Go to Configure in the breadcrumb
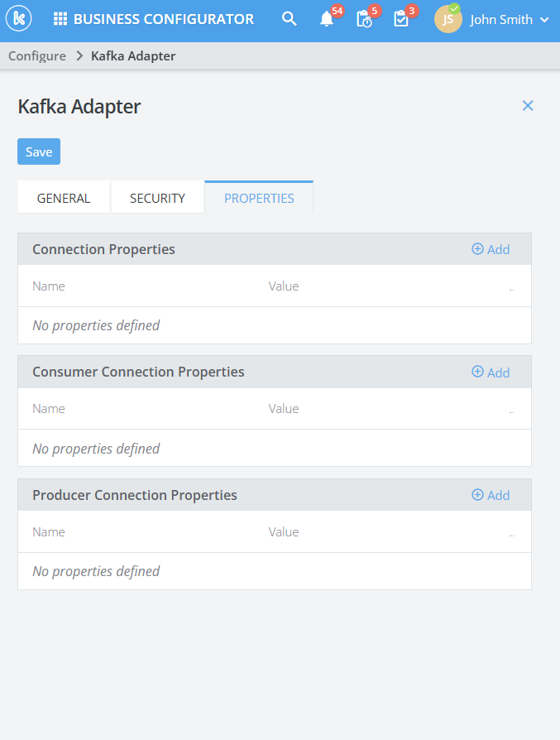 (x=37, y=56)
